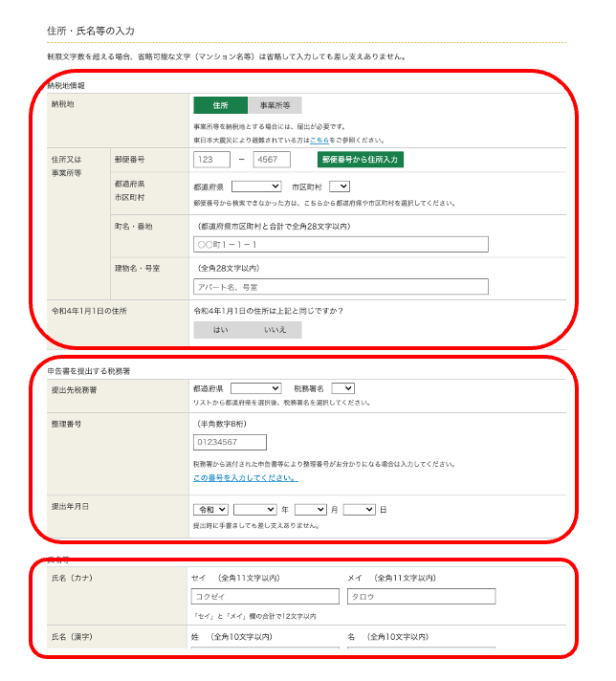Open the こちら link for earthquake evacuees
The width and height of the screenshot is (616, 681).
coord(320,140)
